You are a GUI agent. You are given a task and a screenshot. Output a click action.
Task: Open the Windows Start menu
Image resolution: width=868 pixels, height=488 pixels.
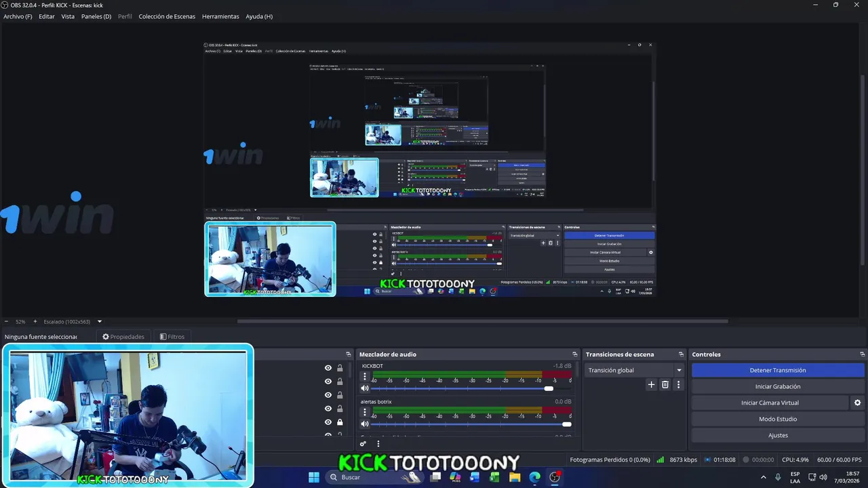(x=314, y=477)
